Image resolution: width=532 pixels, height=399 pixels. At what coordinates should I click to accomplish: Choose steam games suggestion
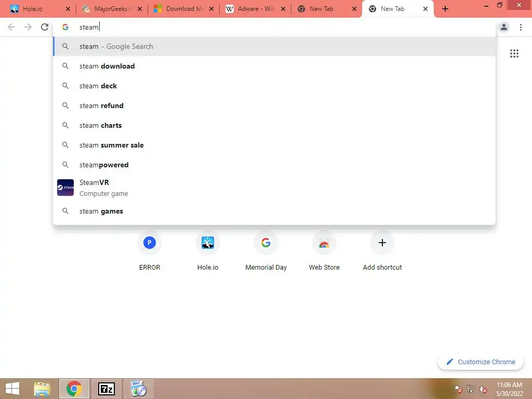(274, 211)
